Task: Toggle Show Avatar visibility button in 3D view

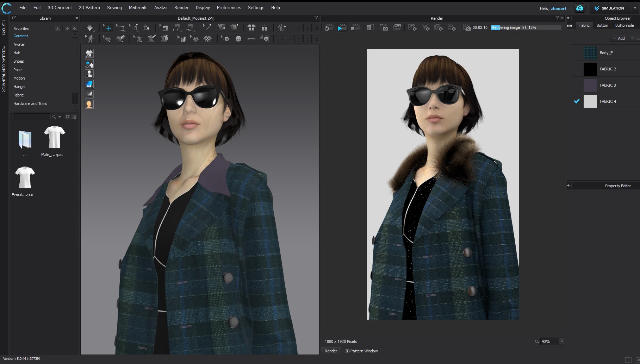Action: click(x=89, y=74)
